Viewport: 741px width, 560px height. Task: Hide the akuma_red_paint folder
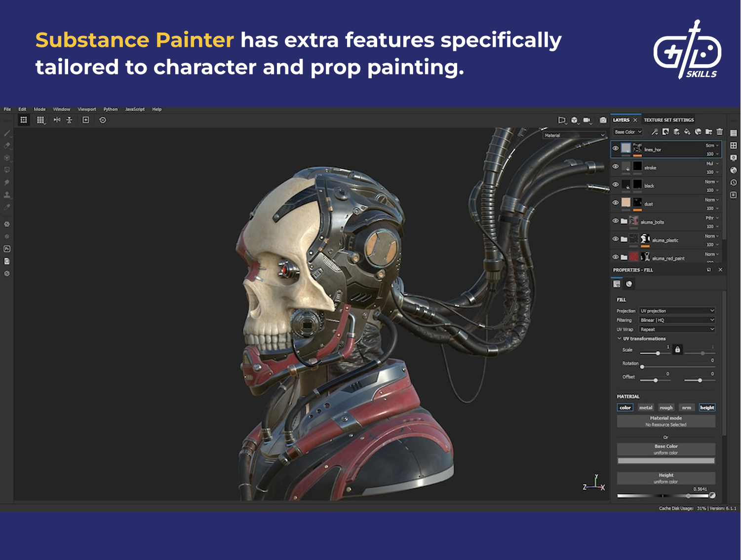616,257
